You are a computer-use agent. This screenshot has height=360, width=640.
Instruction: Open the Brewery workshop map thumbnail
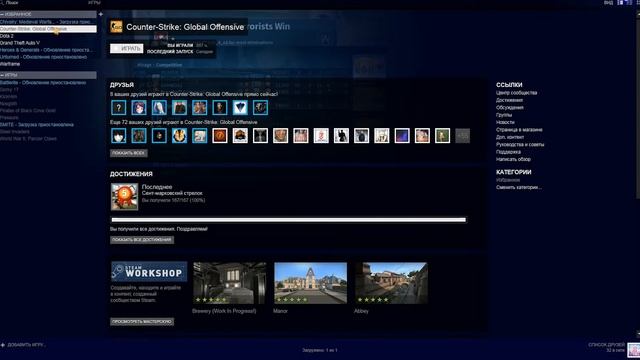(230, 283)
